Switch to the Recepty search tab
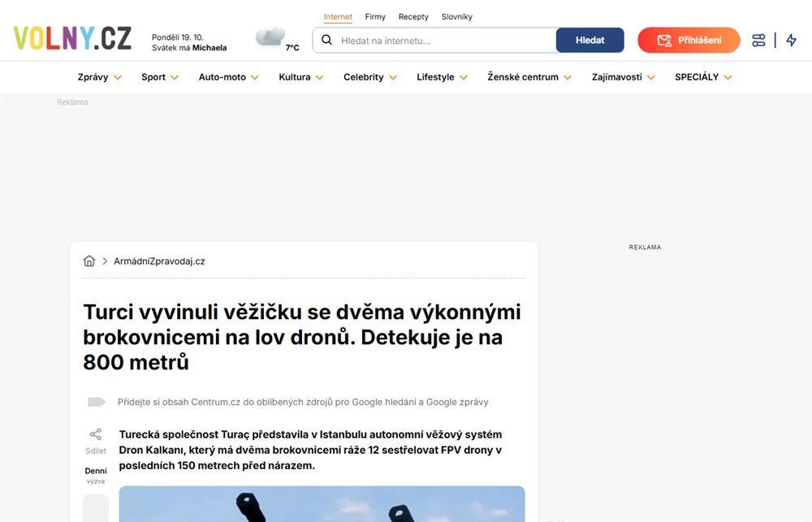Image resolution: width=812 pixels, height=522 pixels. click(x=413, y=16)
